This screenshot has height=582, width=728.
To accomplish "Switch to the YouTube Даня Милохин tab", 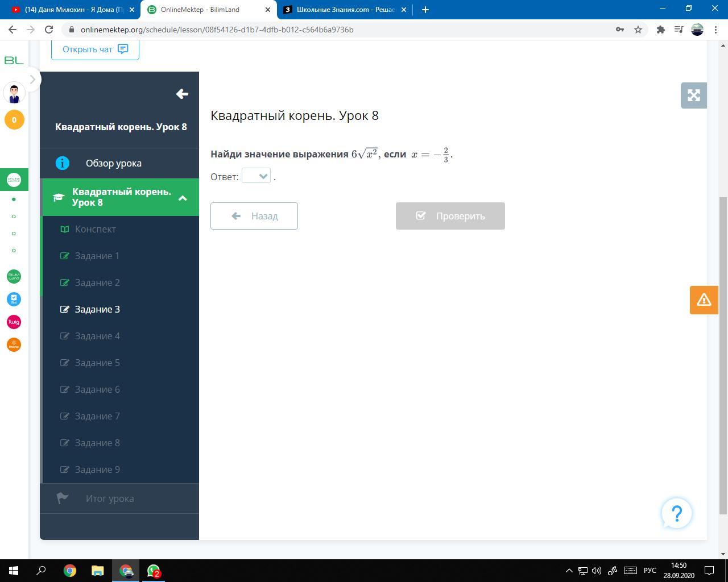I will 74,10.
